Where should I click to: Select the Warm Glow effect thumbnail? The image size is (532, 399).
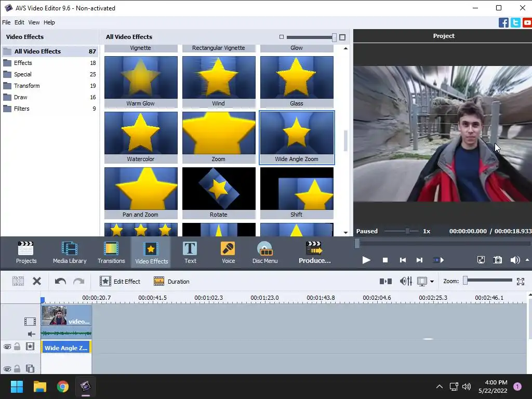pos(141,82)
